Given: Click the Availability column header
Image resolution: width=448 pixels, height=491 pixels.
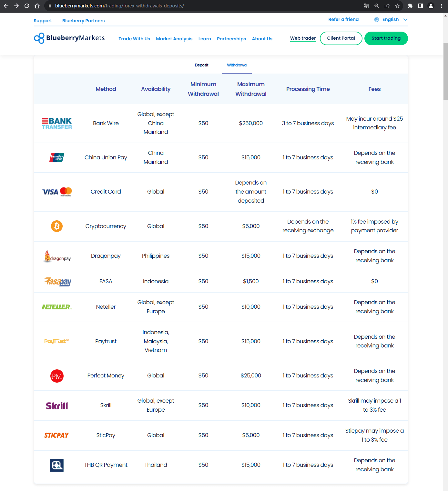Looking at the screenshot, I should 156,89.
